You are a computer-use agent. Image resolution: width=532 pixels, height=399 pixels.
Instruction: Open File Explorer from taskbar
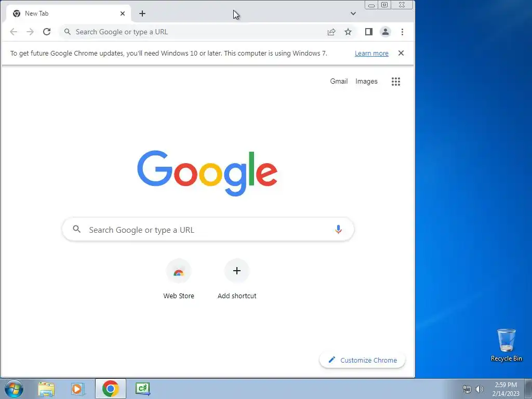tap(46, 389)
